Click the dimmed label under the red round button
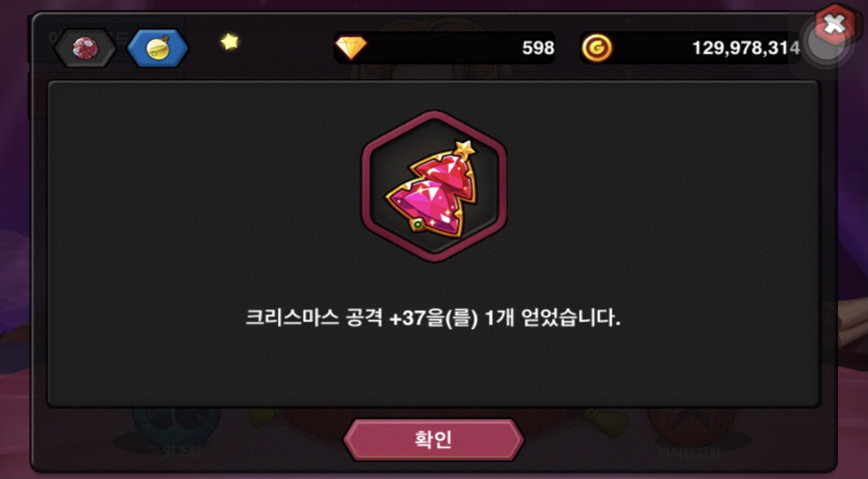The width and height of the screenshot is (868, 479). pos(694,449)
